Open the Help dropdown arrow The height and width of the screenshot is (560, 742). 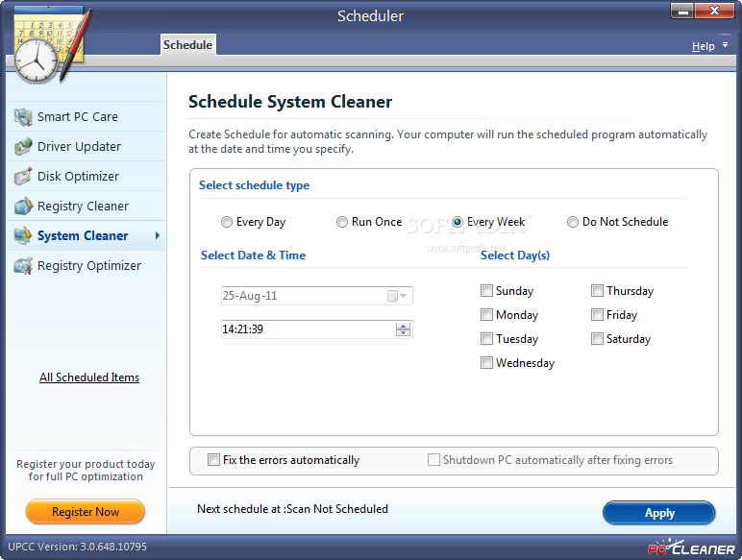click(725, 45)
